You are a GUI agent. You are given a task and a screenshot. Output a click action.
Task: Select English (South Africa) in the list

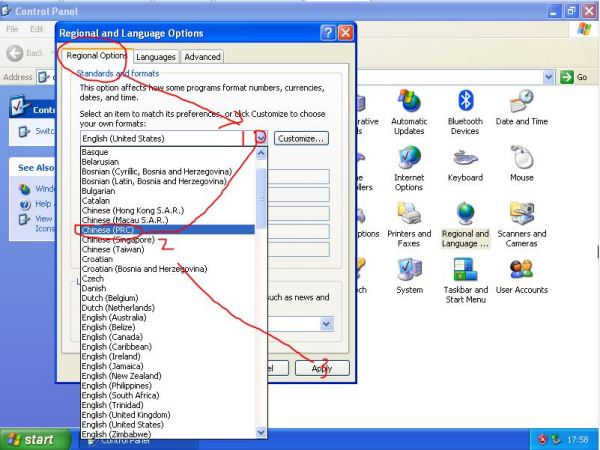[168, 395]
